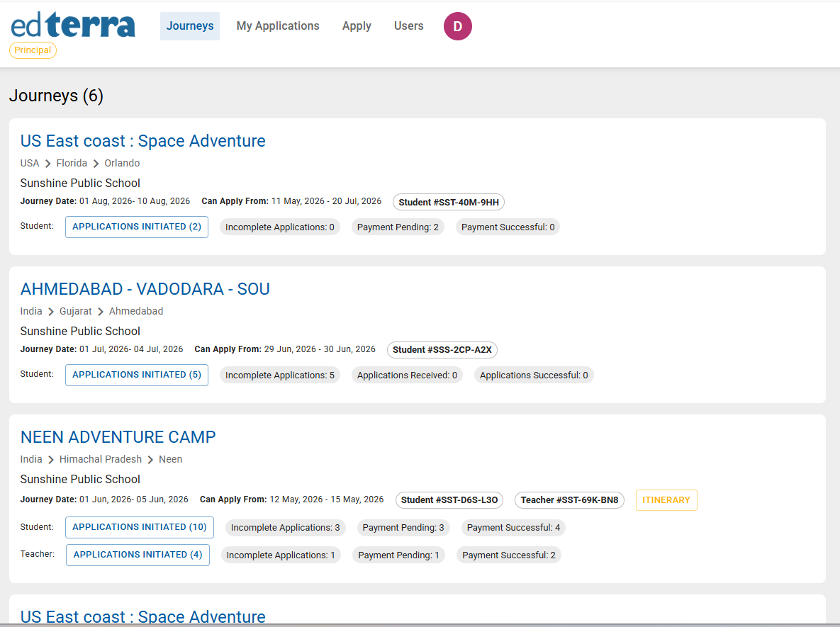Switch to the Journeys tab
This screenshot has width=840, height=627.
[x=190, y=26]
